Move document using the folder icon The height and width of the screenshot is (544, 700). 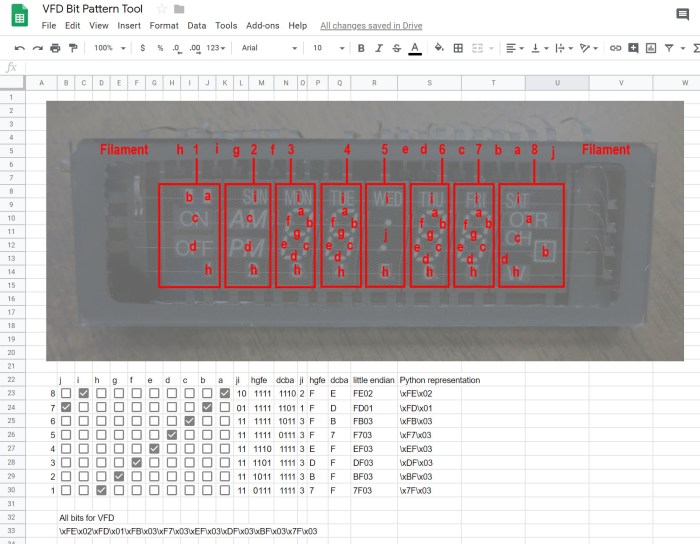click(x=179, y=9)
